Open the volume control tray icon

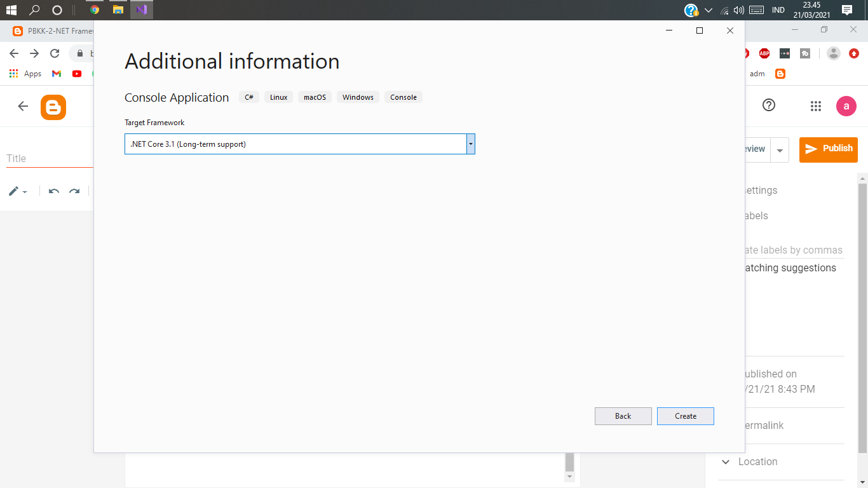point(738,10)
